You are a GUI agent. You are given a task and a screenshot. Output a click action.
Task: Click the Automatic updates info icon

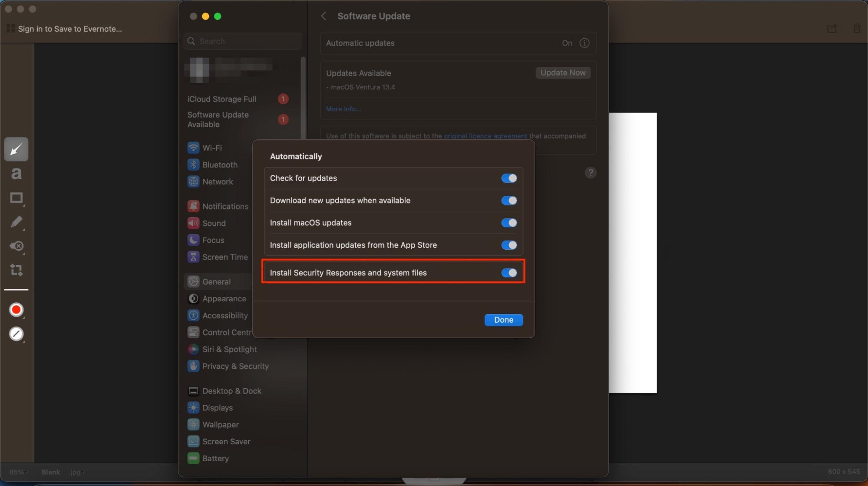[x=584, y=43]
